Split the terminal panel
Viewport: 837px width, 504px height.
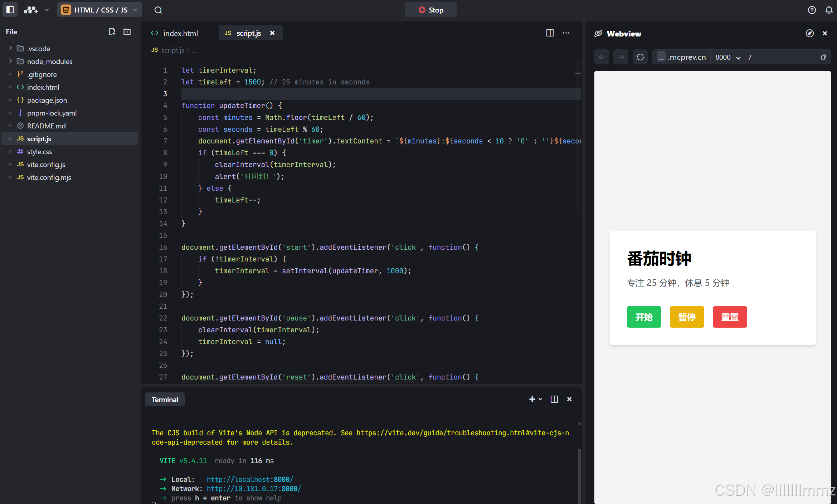tap(554, 399)
